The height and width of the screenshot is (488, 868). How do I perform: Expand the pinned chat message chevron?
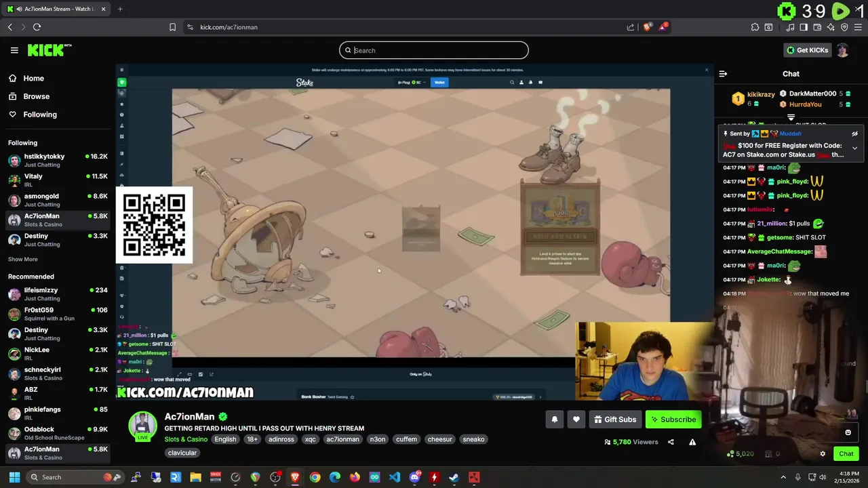tap(854, 148)
